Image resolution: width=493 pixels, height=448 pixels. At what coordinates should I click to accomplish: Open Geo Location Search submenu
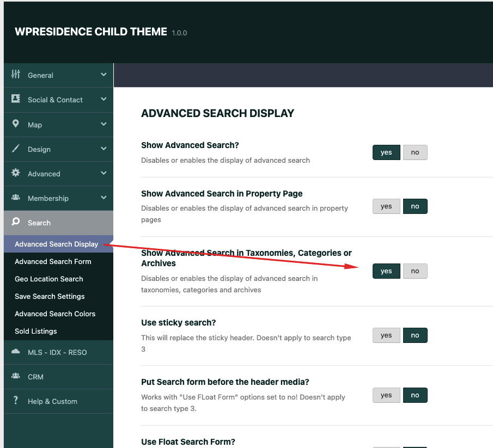click(x=58, y=279)
